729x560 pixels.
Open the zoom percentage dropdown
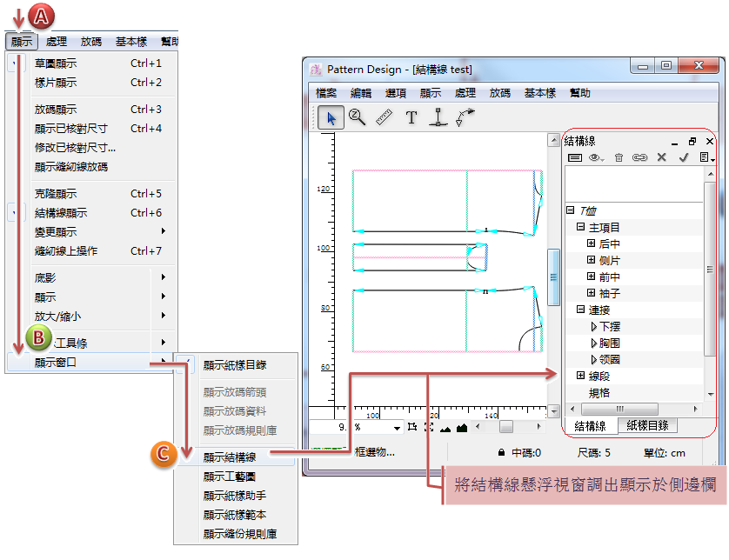[397, 427]
